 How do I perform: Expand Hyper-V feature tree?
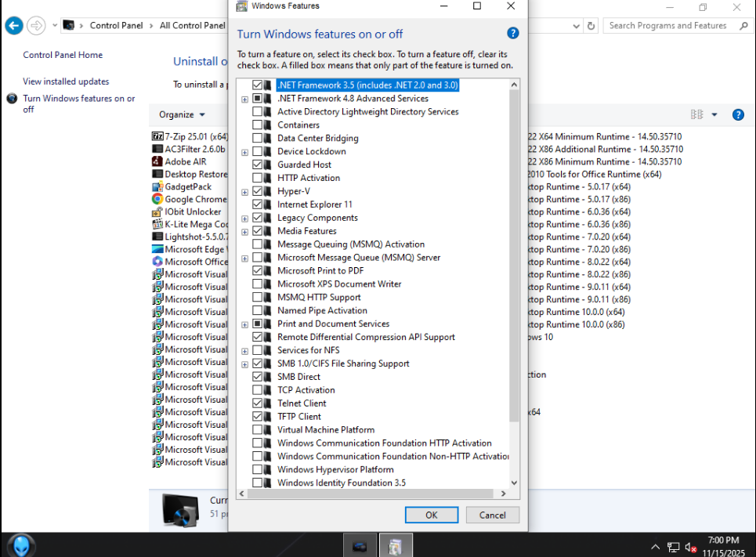(245, 192)
